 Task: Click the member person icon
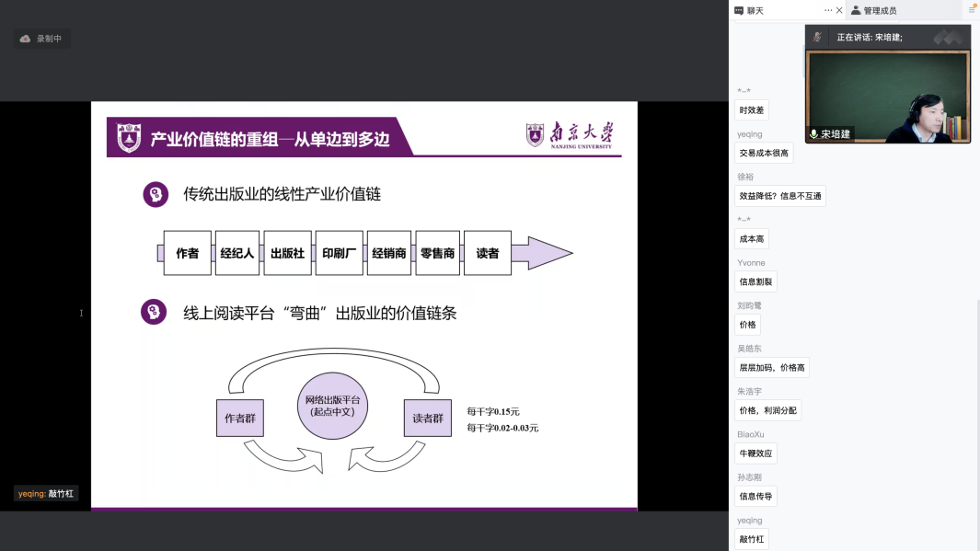click(856, 11)
